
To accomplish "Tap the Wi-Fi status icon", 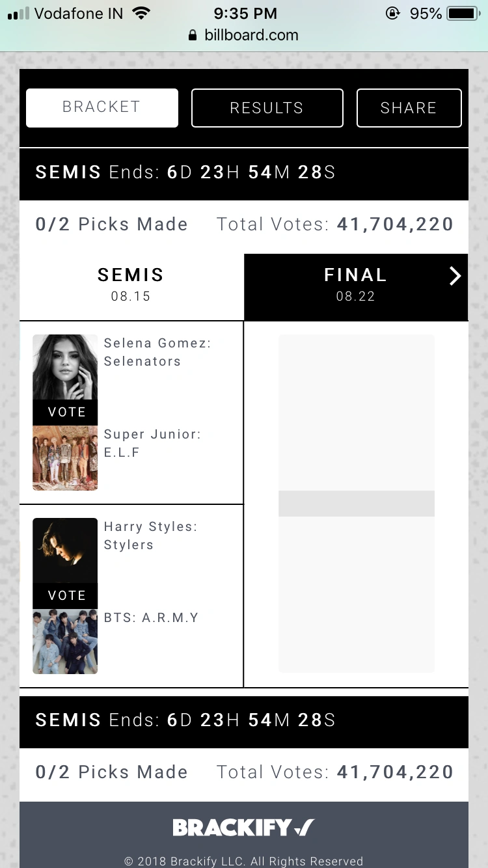I will click(141, 13).
